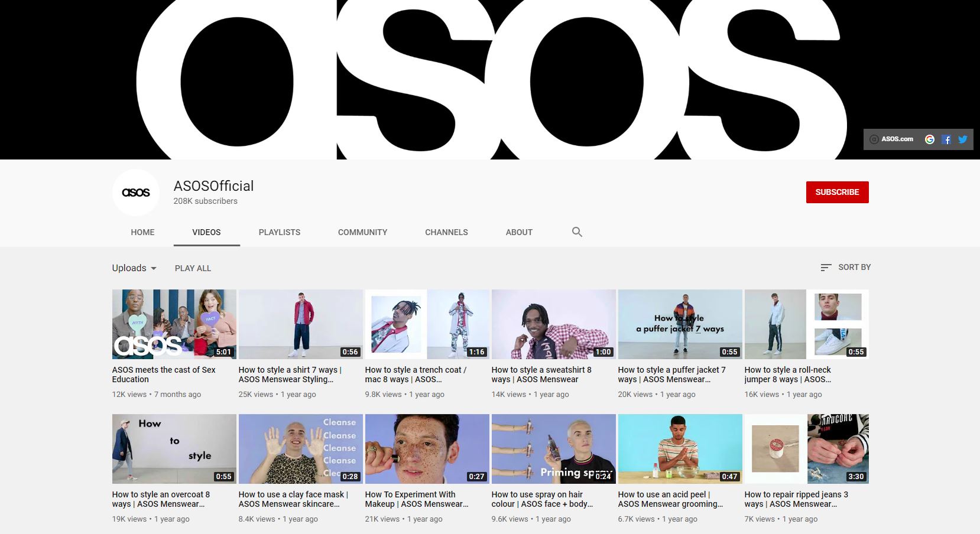The height and width of the screenshot is (534, 980).
Task: Click the ASOSOfficial channel name
Action: 213,186
